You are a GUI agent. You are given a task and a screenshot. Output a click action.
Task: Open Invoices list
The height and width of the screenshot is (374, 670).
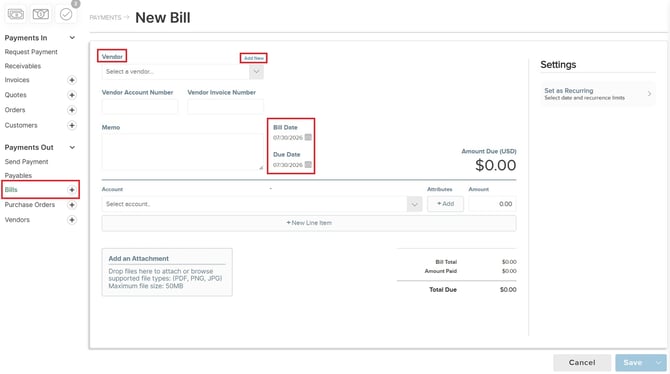[x=17, y=80]
